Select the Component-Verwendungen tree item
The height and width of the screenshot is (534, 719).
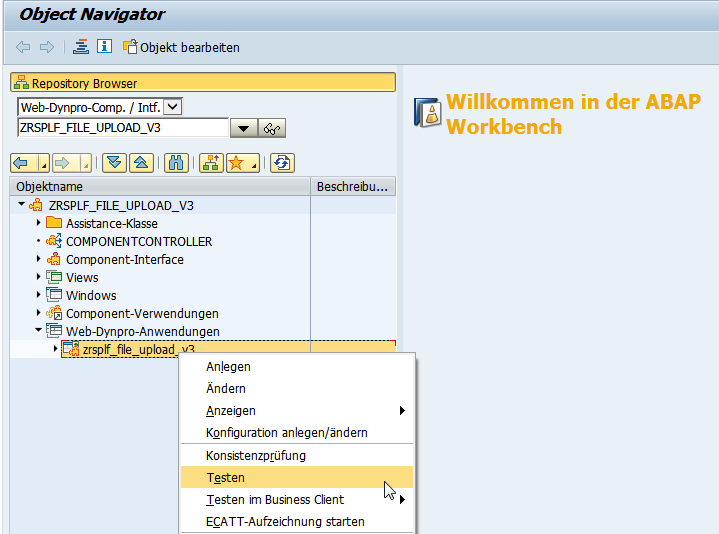(x=142, y=314)
